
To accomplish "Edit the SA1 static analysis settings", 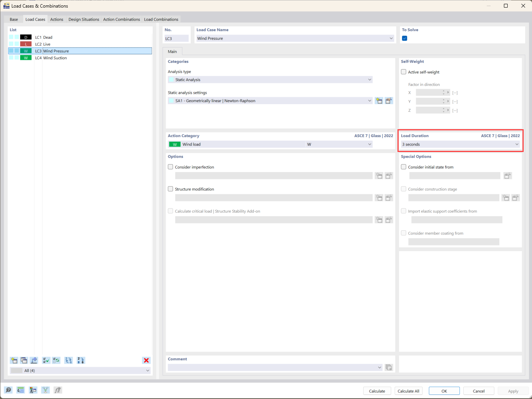I will pyautogui.click(x=388, y=100).
